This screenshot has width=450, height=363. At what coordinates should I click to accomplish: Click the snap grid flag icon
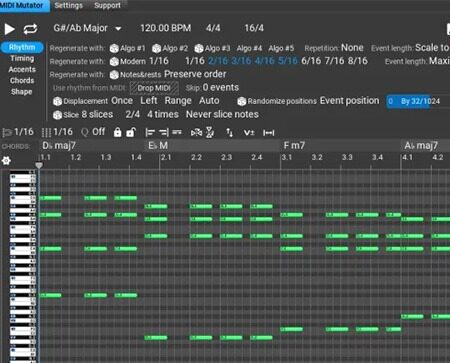[x=7, y=133]
